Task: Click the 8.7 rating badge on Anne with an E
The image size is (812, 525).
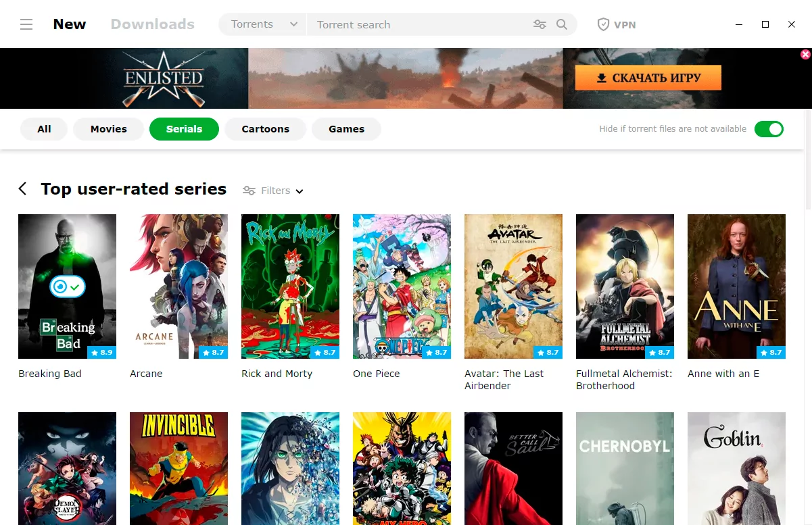Action: pos(771,352)
